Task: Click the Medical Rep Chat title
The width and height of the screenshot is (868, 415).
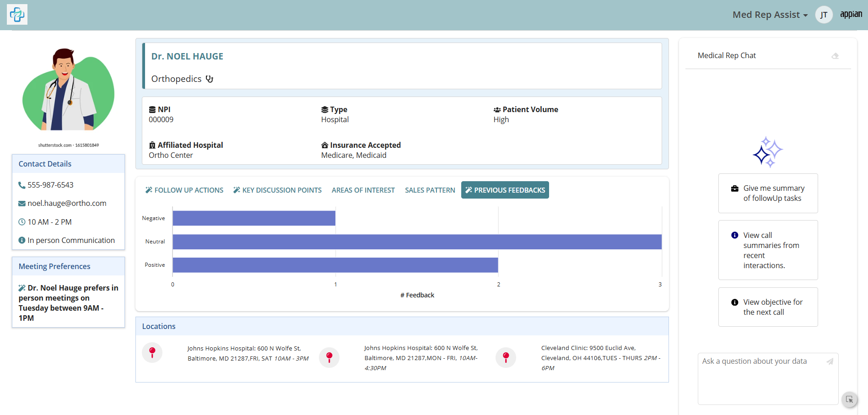Action: (x=727, y=55)
